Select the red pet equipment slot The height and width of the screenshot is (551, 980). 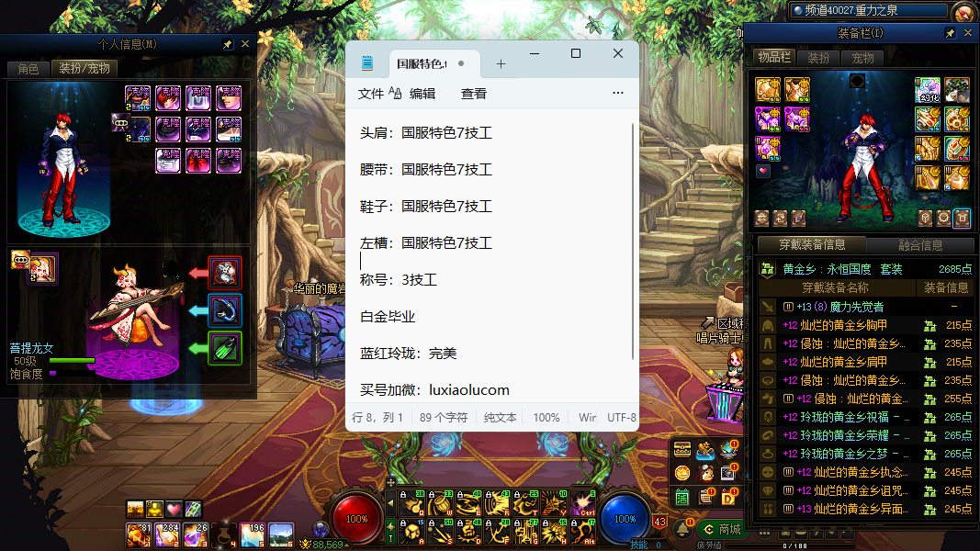[x=225, y=272]
